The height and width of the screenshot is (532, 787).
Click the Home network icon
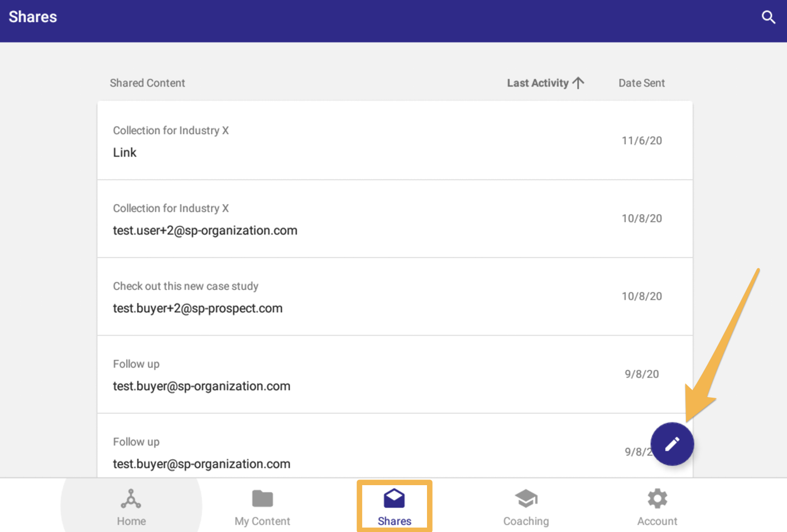[131, 499]
